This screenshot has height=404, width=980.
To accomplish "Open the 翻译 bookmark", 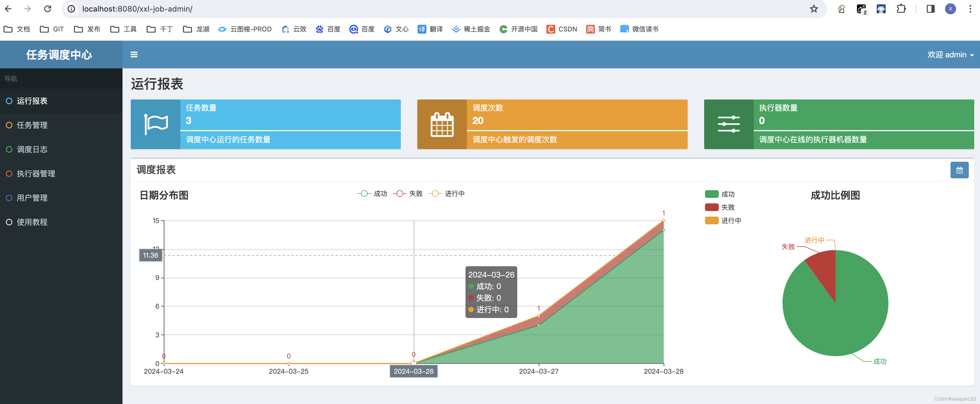I will tap(430, 29).
